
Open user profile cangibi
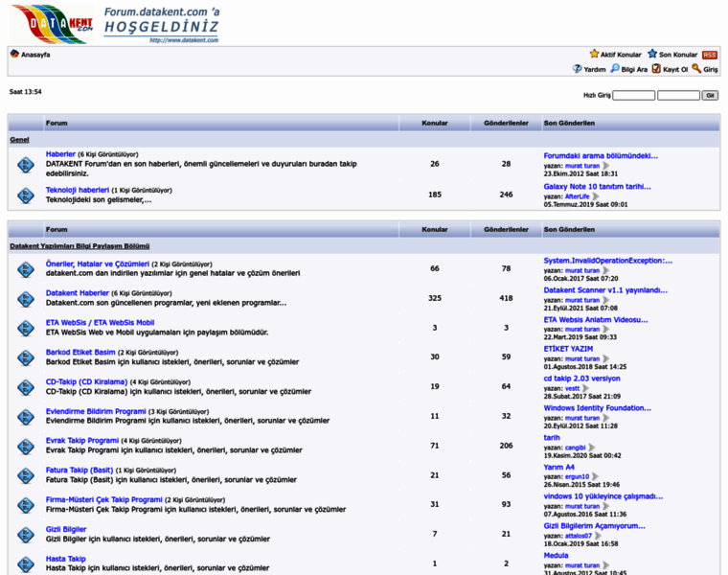coord(576,448)
